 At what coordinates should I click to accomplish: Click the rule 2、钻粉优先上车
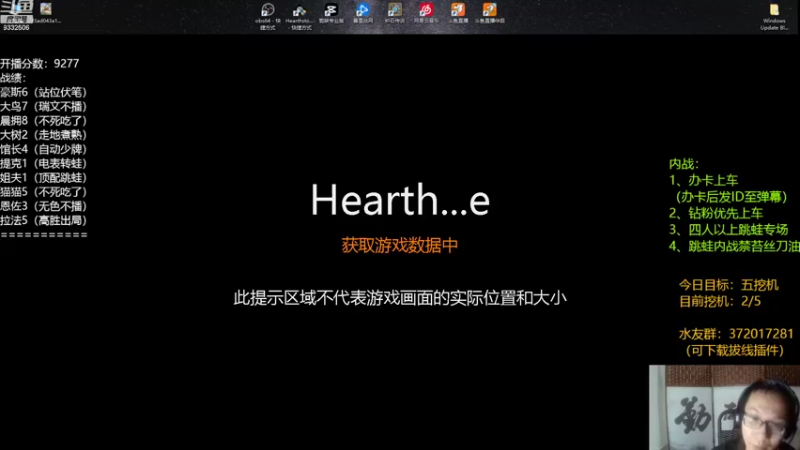click(x=716, y=213)
